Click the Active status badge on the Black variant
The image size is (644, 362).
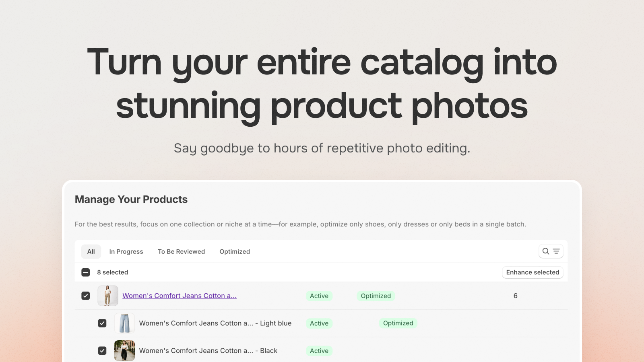click(319, 350)
